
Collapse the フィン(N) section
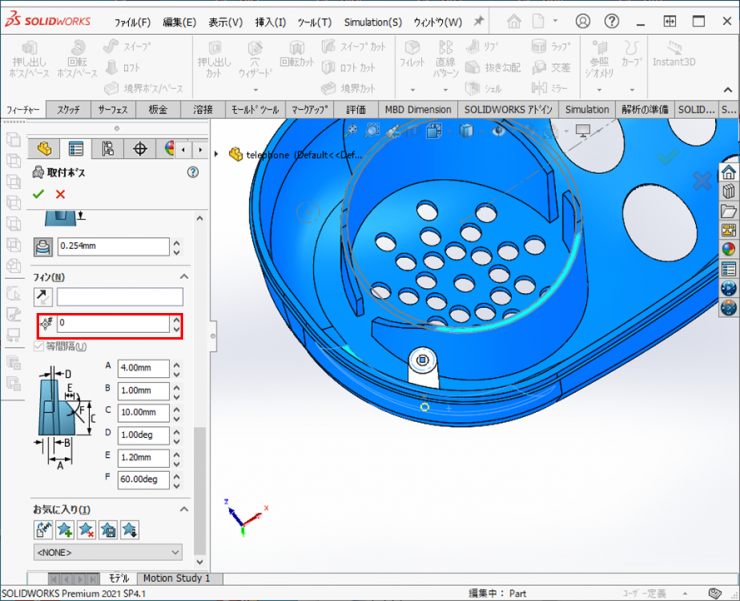click(184, 277)
